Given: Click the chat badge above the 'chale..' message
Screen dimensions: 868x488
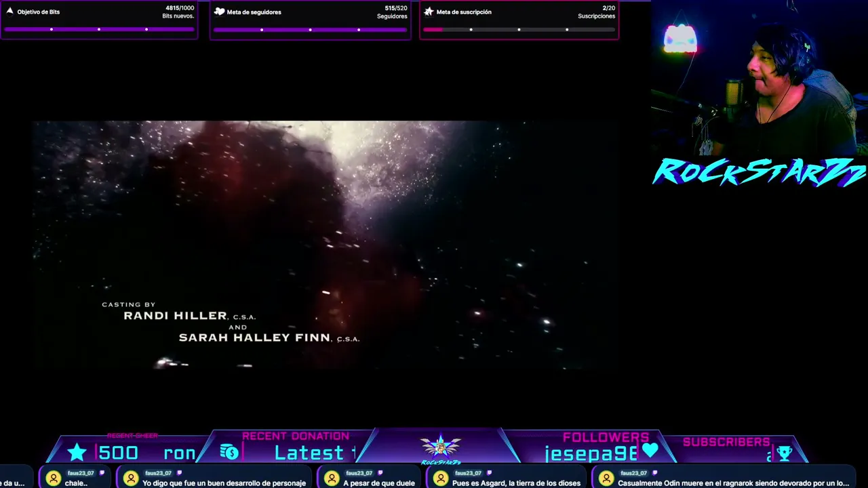Looking at the screenshot, I should [x=102, y=473].
